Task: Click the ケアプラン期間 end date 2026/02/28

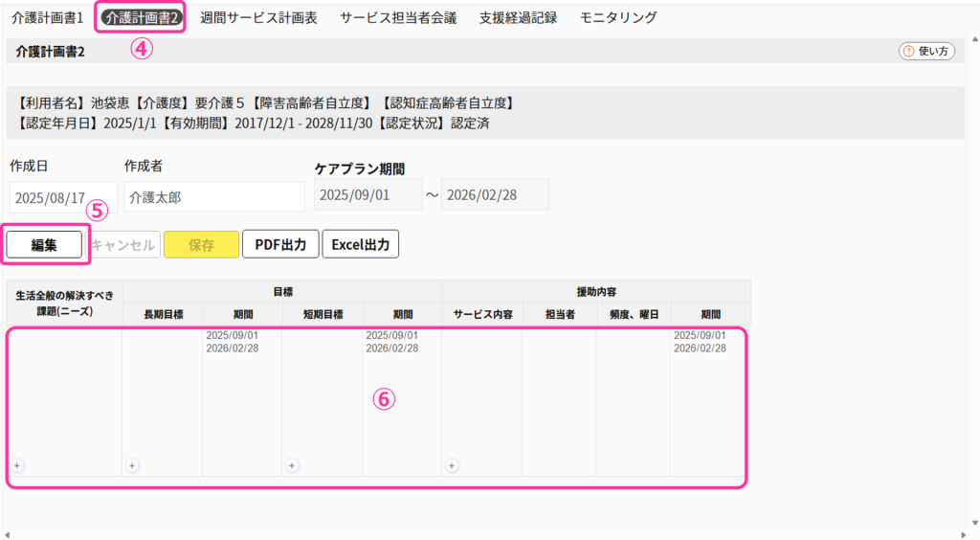Action: [x=495, y=194]
